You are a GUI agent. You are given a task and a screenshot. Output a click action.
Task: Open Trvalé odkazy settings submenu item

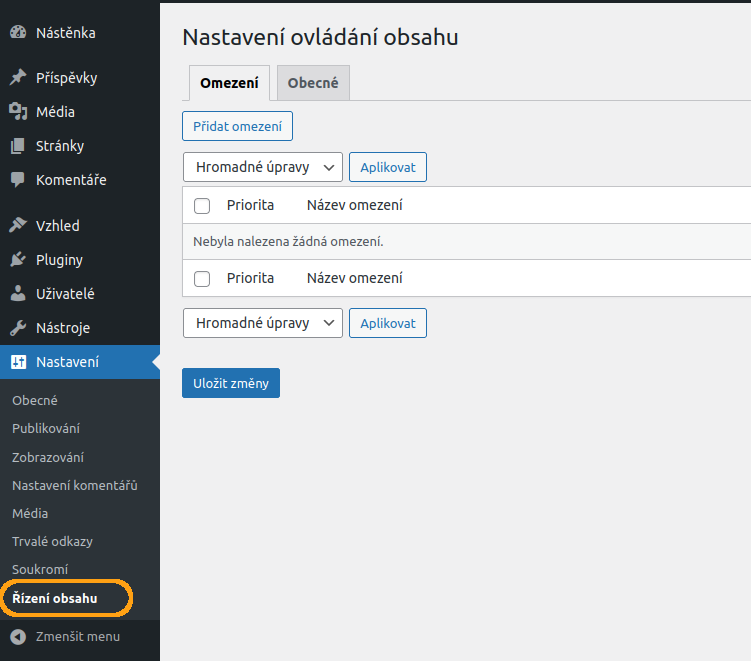pyautogui.click(x=52, y=541)
